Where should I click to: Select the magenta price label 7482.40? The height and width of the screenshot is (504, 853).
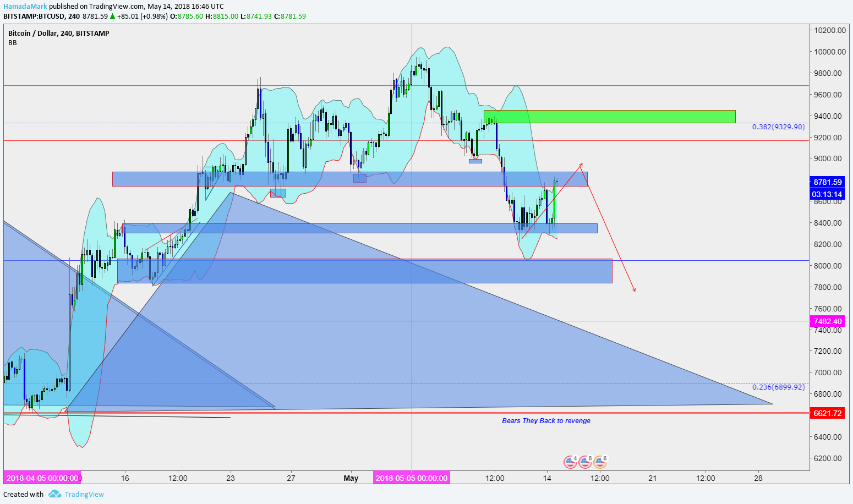point(828,321)
